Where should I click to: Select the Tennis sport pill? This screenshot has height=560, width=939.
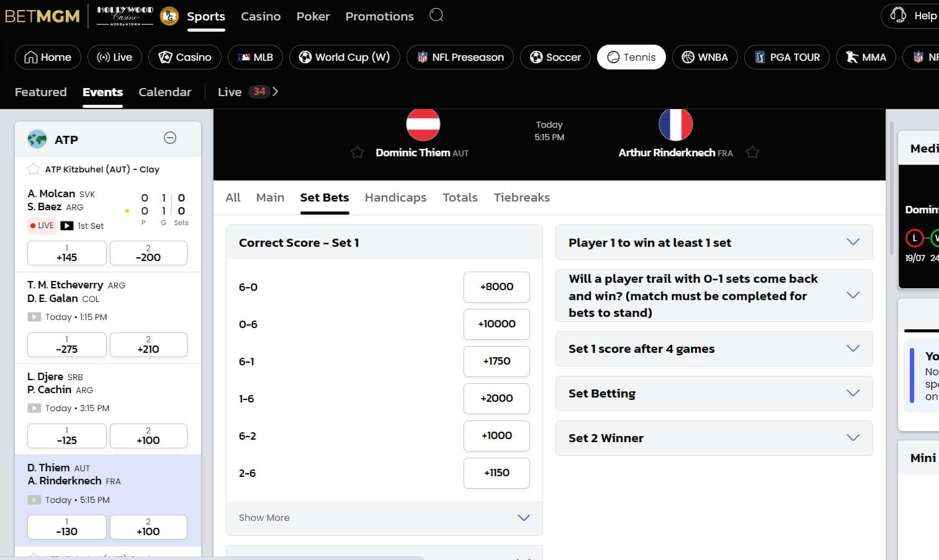[x=631, y=57]
